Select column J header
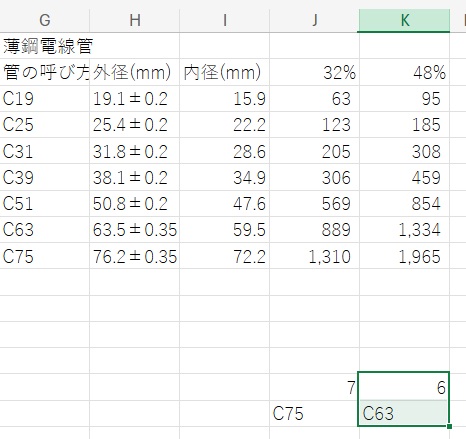The height and width of the screenshot is (439, 466). tap(315, 20)
